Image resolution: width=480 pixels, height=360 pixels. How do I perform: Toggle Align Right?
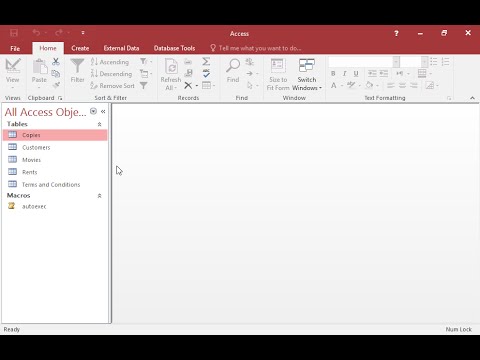coord(414,86)
